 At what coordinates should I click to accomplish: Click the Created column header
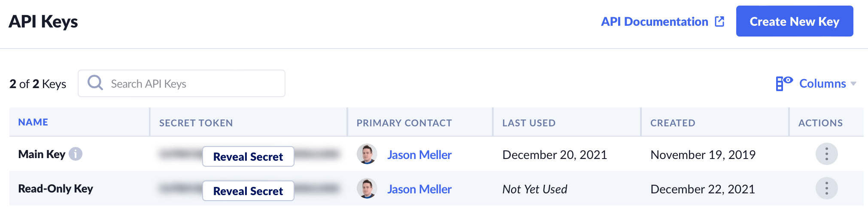pyautogui.click(x=673, y=123)
